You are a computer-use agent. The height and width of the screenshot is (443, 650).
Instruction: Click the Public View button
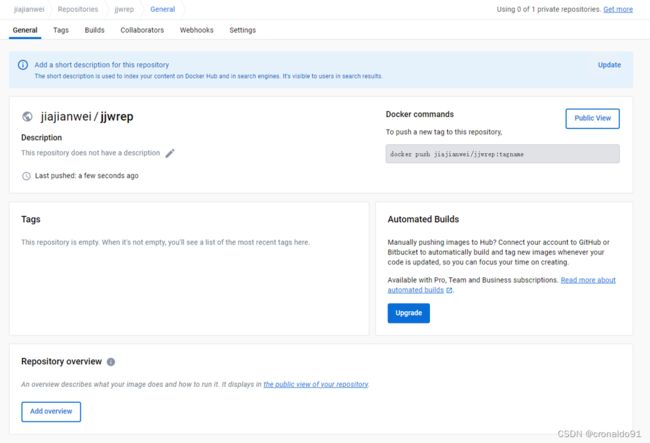point(592,119)
